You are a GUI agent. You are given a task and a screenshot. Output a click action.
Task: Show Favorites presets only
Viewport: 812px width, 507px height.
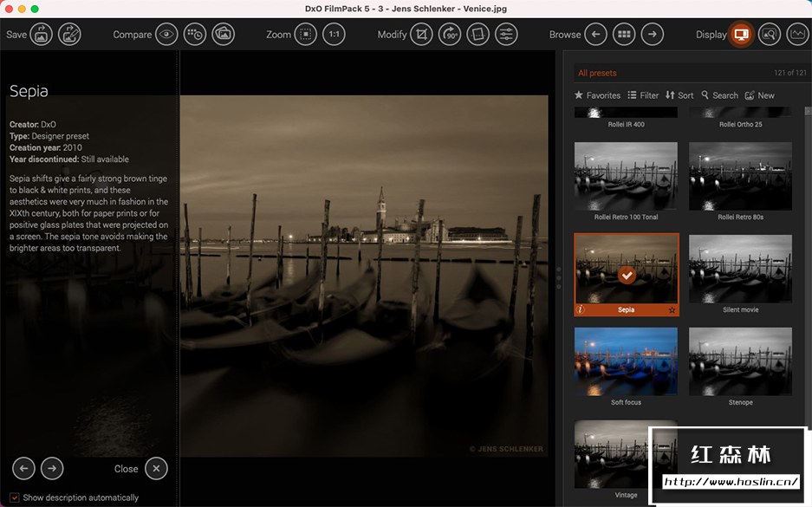597,95
